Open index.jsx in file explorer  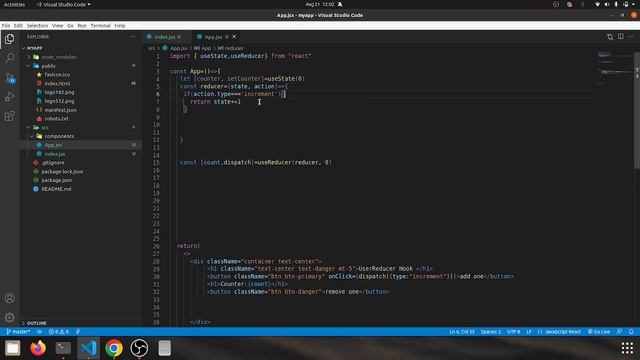[55, 154]
